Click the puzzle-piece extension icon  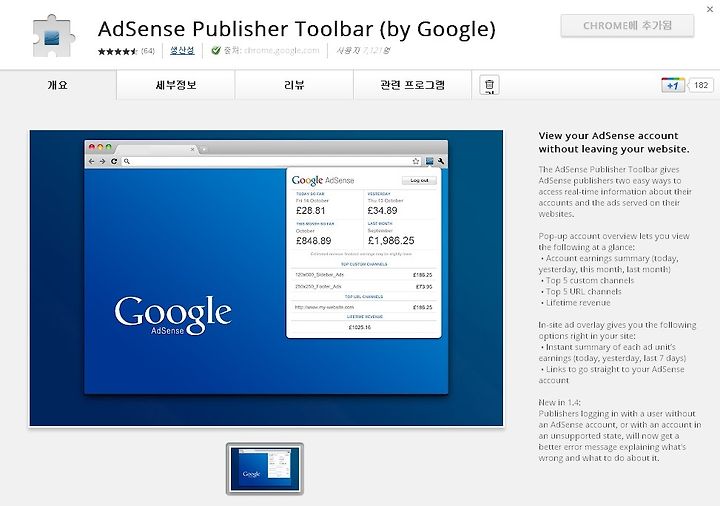point(54,36)
